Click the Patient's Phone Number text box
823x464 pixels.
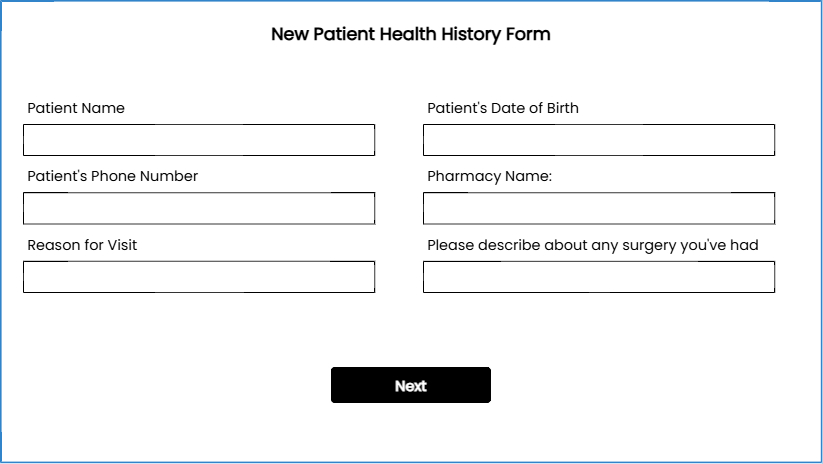(199, 208)
